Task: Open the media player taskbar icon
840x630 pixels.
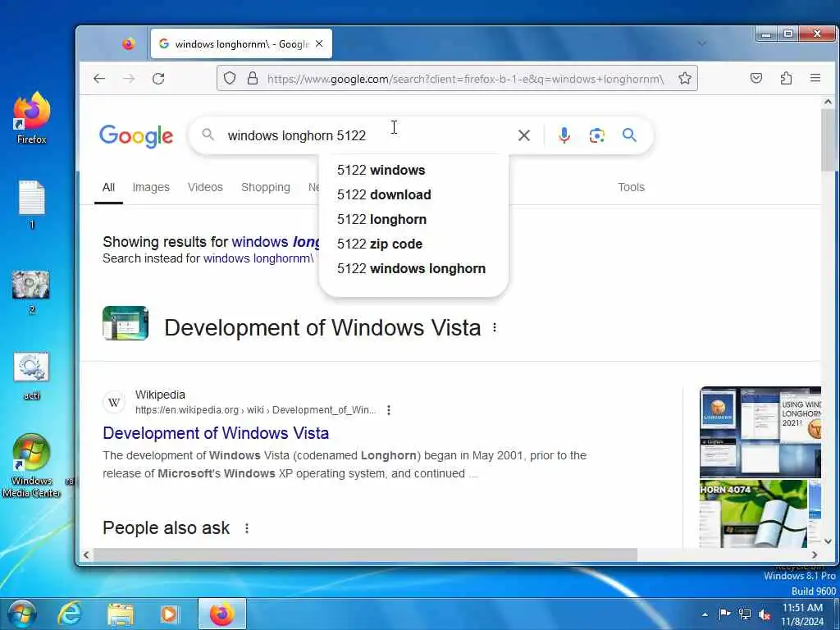Action: click(x=170, y=614)
